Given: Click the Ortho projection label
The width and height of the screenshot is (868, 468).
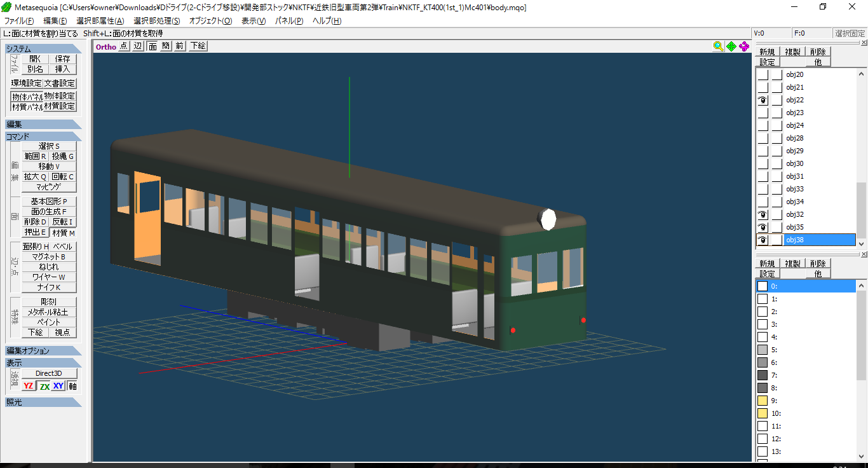Looking at the screenshot, I should pyautogui.click(x=106, y=46).
